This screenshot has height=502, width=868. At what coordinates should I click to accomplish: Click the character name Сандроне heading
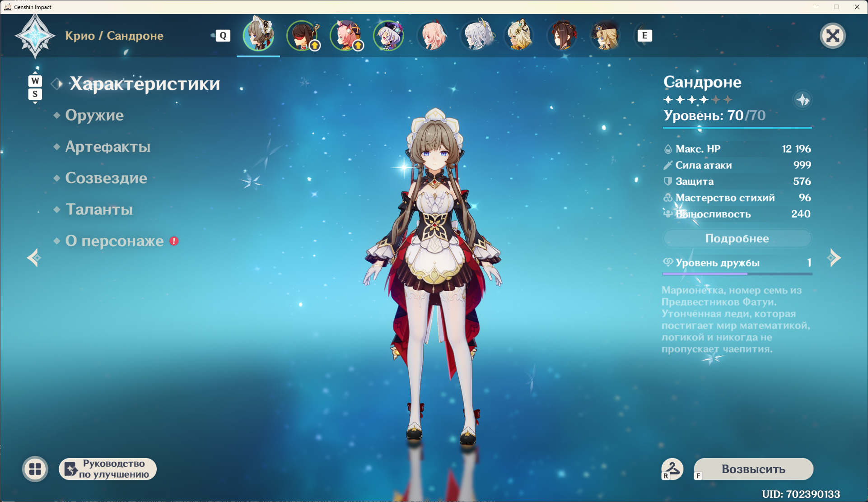(x=702, y=82)
